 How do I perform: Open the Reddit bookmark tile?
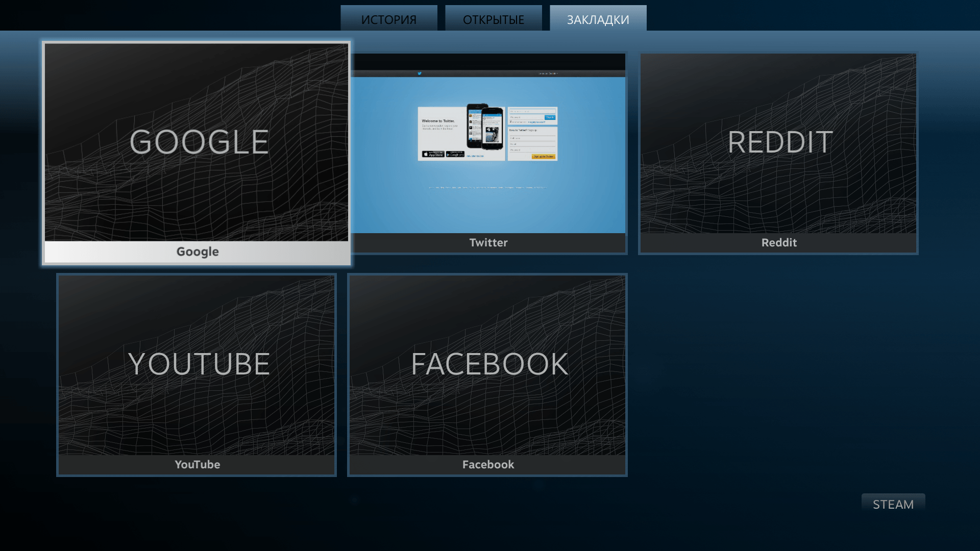(778, 143)
